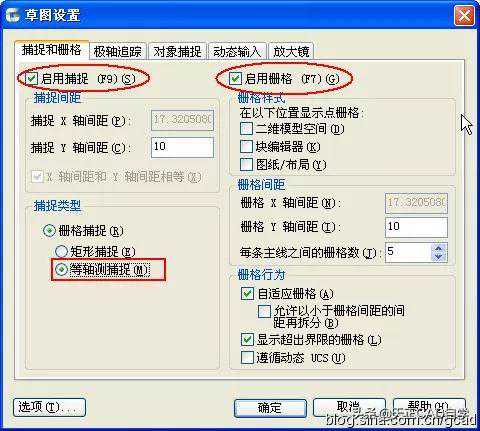Check the 图纸/布局 option
Screen dimensions: 480x431
click(246, 164)
